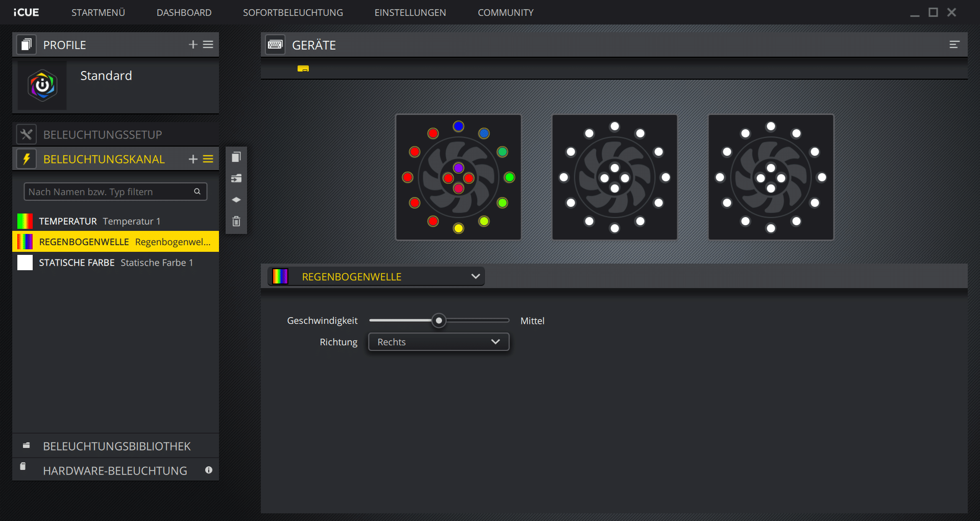Open the Dashboard menu
980x521 pixels.
point(184,13)
